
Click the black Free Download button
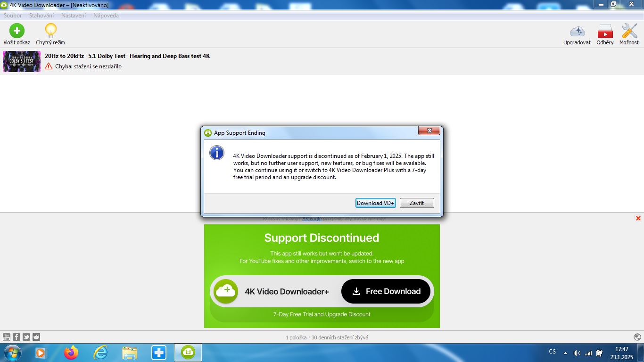tap(386, 291)
